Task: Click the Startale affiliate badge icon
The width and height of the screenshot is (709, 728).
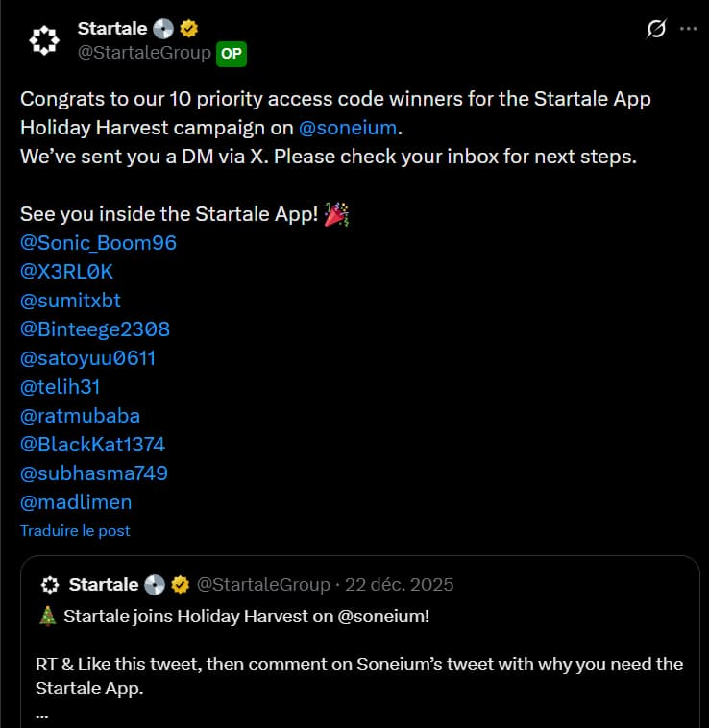Action: click(162, 29)
